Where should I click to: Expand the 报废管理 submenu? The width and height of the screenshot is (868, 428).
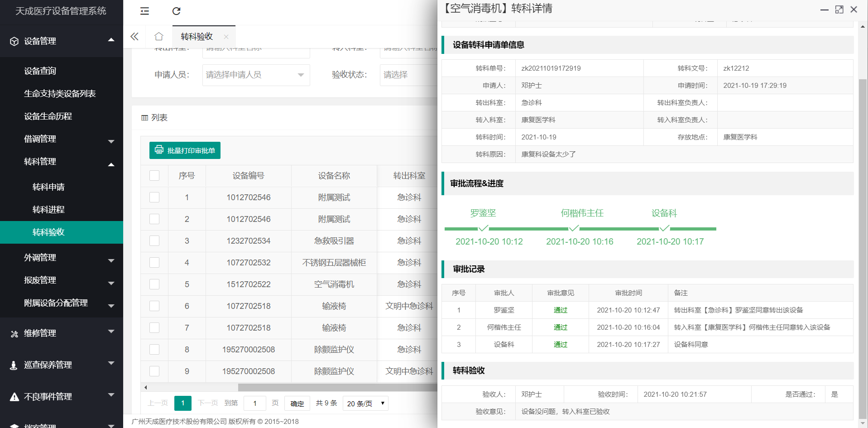(x=111, y=283)
